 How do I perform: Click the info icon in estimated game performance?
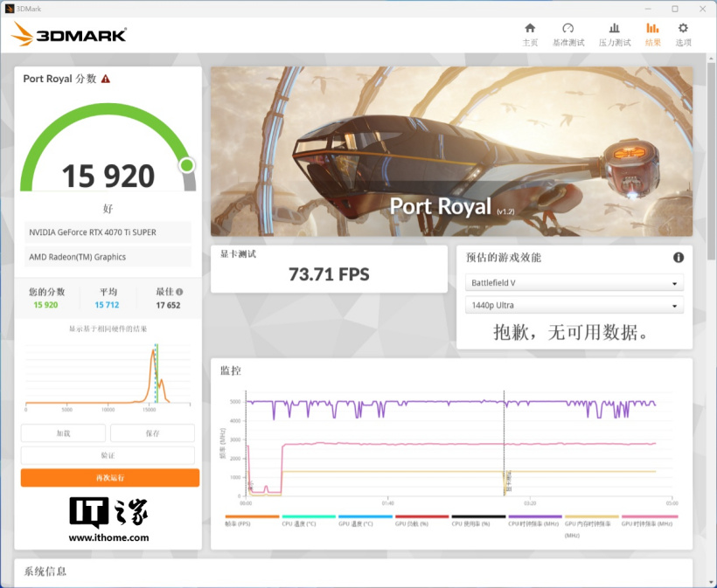pos(678,258)
